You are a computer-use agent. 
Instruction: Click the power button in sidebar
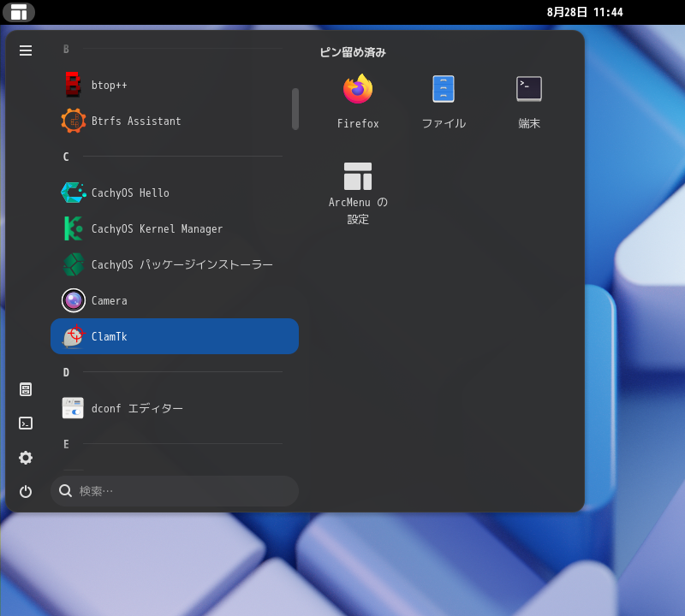26,492
